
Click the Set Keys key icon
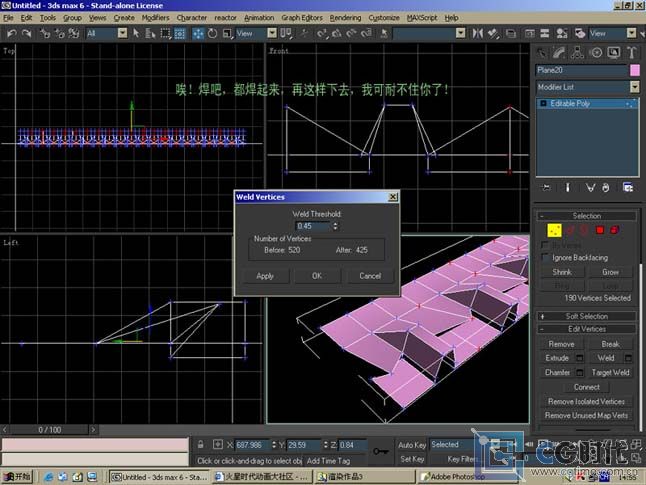(380, 452)
